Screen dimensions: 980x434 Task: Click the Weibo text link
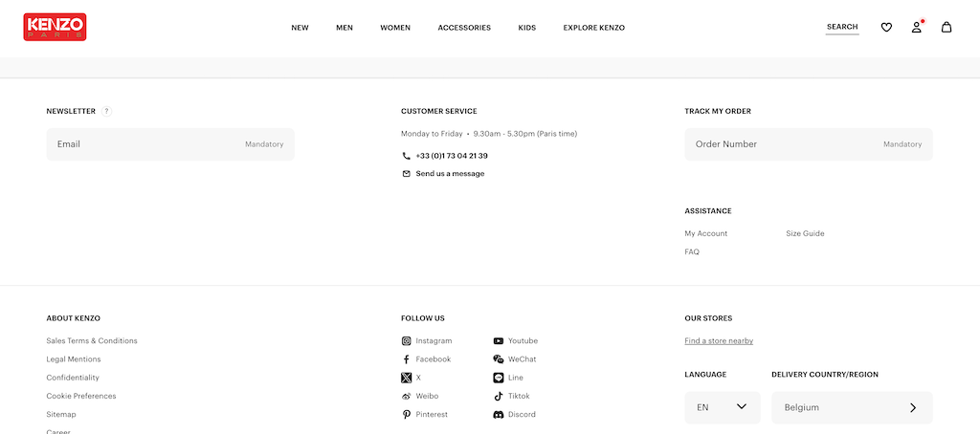tap(428, 396)
